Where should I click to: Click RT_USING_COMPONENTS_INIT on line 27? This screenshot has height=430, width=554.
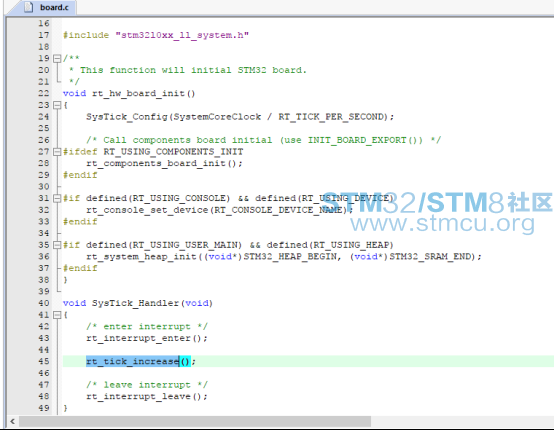[173, 152]
